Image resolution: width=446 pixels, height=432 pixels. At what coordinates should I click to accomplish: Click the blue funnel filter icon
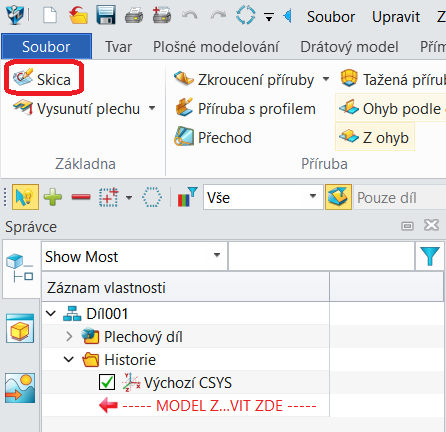tap(430, 256)
